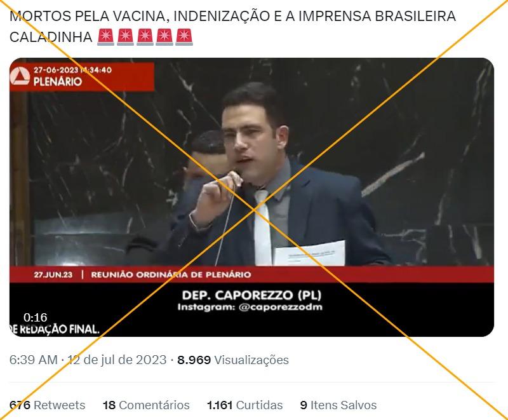
Task: Click the middle siren emoji in the row
Action: (x=145, y=37)
